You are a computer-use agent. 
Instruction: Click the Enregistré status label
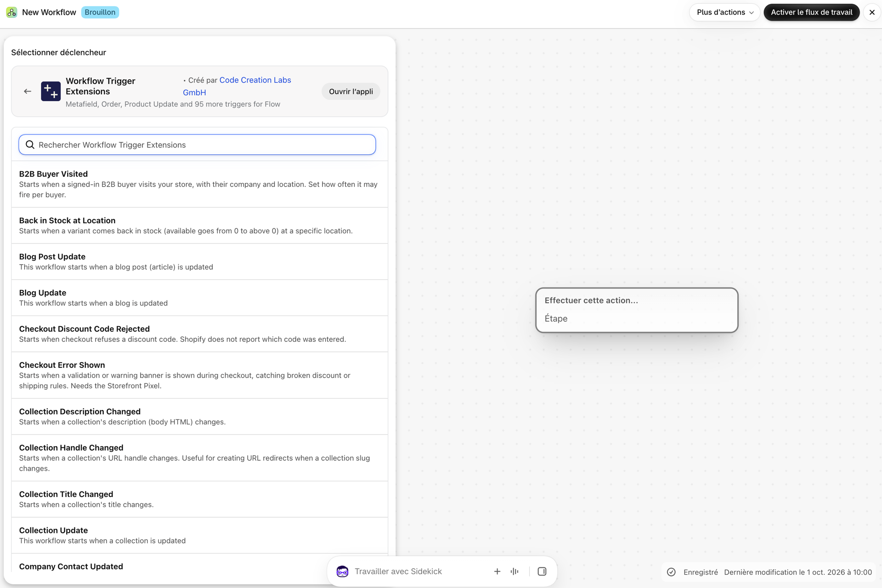[x=701, y=572]
